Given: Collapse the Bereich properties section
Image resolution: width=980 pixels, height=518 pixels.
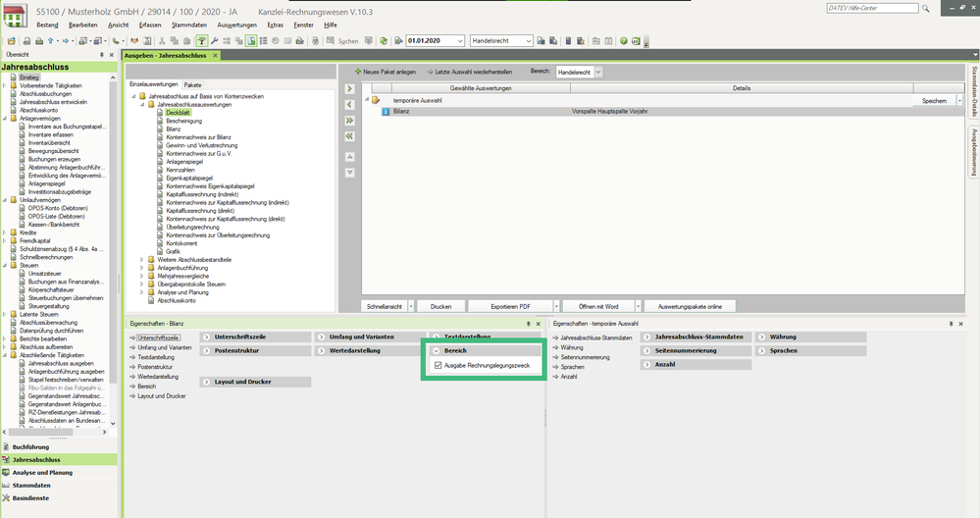Looking at the screenshot, I should [x=437, y=350].
